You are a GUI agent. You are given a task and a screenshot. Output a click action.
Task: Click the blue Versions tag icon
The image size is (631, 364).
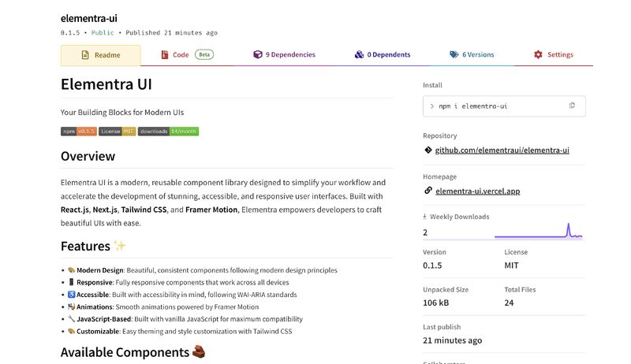(454, 54)
